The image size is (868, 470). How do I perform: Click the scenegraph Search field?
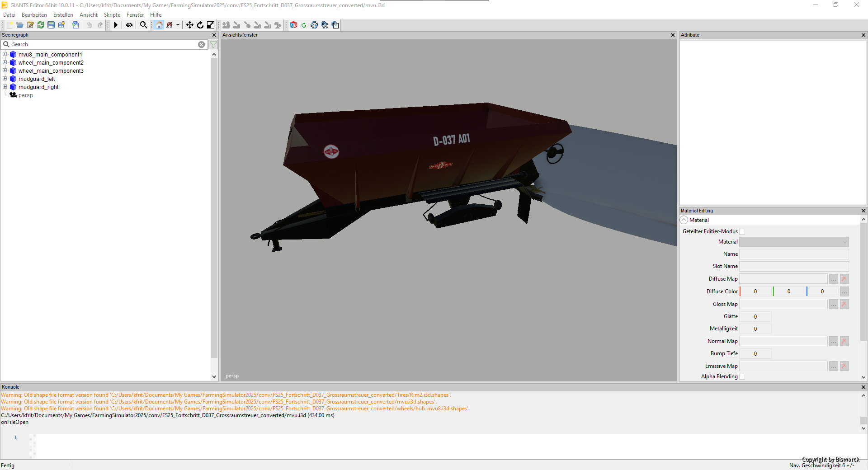[104, 44]
